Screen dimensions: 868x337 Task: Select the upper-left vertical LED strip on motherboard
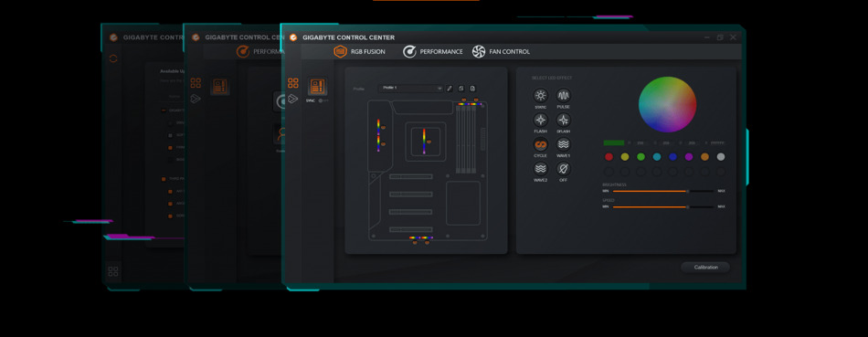point(378,127)
